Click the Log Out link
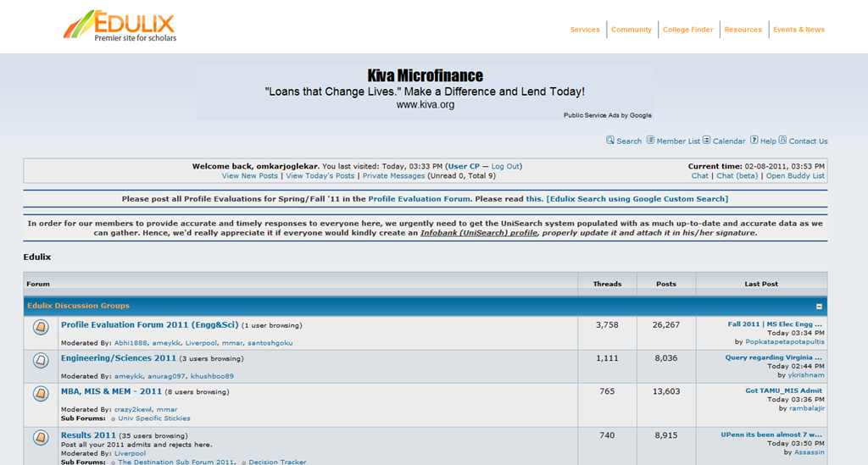Screen dimensions: 868x465 tap(505, 166)
